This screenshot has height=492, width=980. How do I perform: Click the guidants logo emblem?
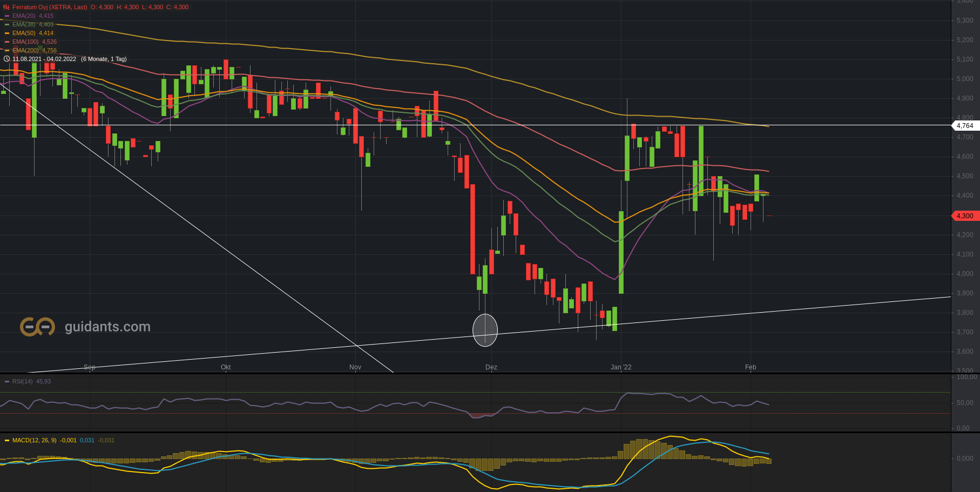pos(37,327)
